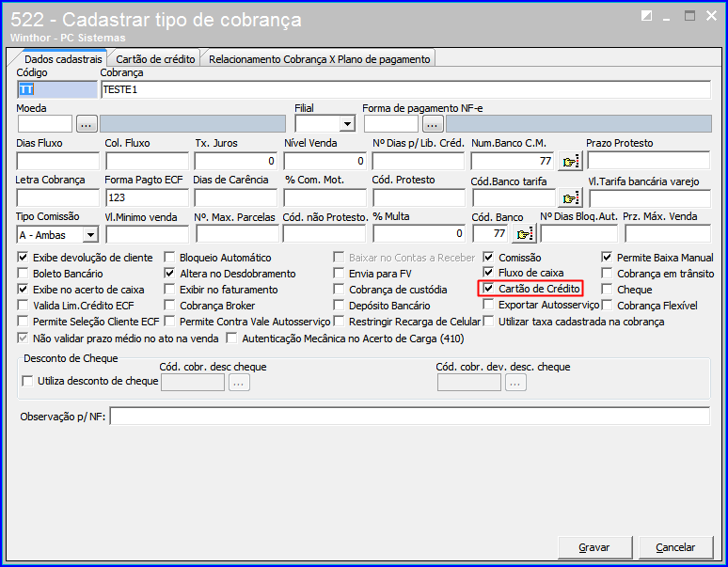Toggle Bloqueio Automático checkbox
Image resolution: width=728 pixels, height=567 pixels.
(x=169, y=257)
